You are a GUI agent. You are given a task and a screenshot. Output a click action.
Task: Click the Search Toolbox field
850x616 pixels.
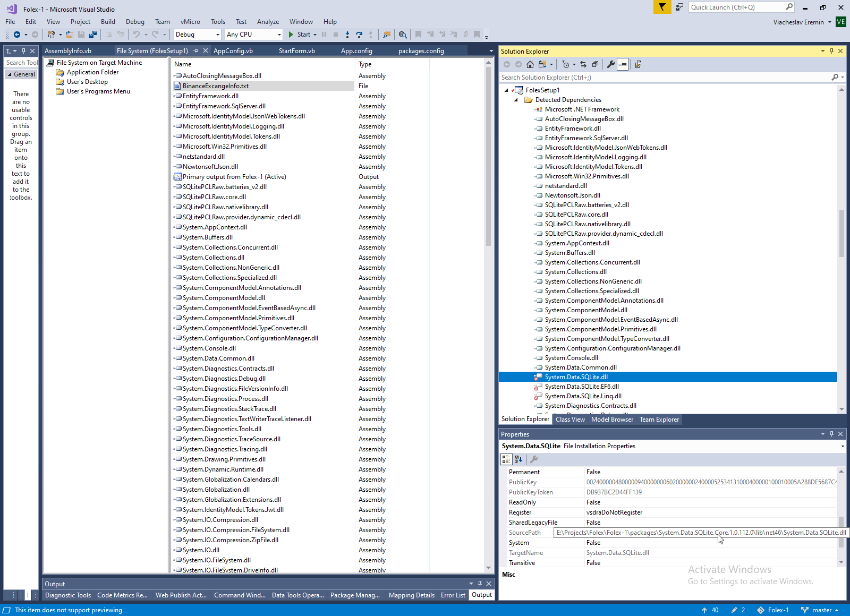21,63
